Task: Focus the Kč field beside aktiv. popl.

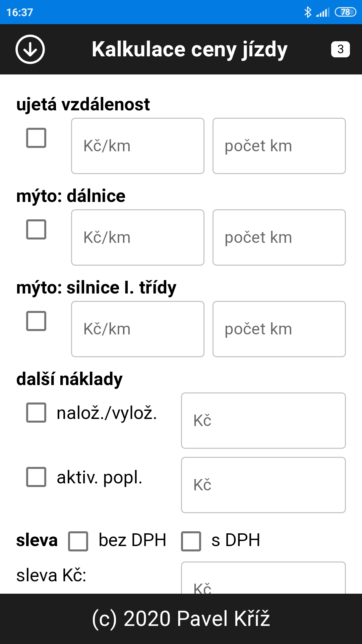Action: click(x=263, y=485)
